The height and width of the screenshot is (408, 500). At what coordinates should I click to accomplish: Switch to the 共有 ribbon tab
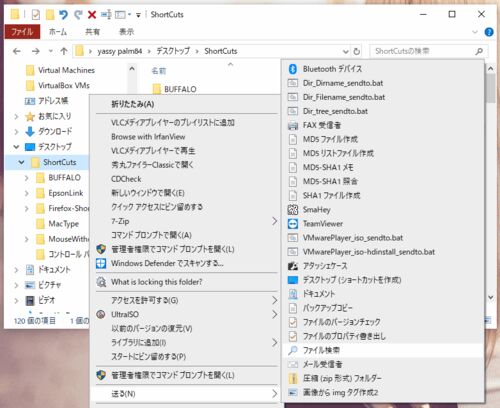92,32
